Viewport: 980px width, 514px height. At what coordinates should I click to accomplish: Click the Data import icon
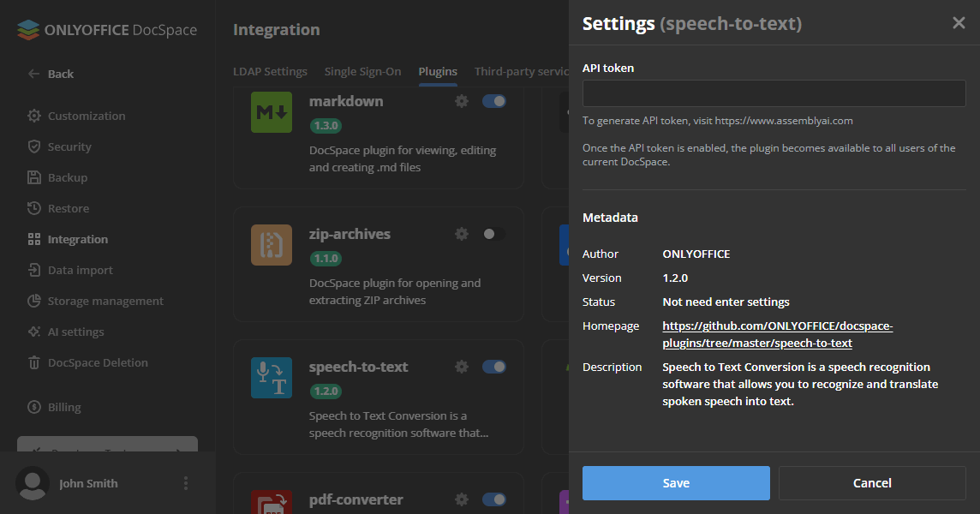[x=33, y=270]
